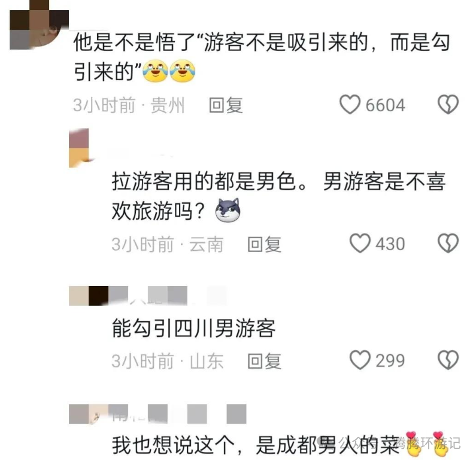Like the Guizhou comment with 6604 likes
Image resolution: width=476 pixels, height=462 pixels.
click(350, 104)
